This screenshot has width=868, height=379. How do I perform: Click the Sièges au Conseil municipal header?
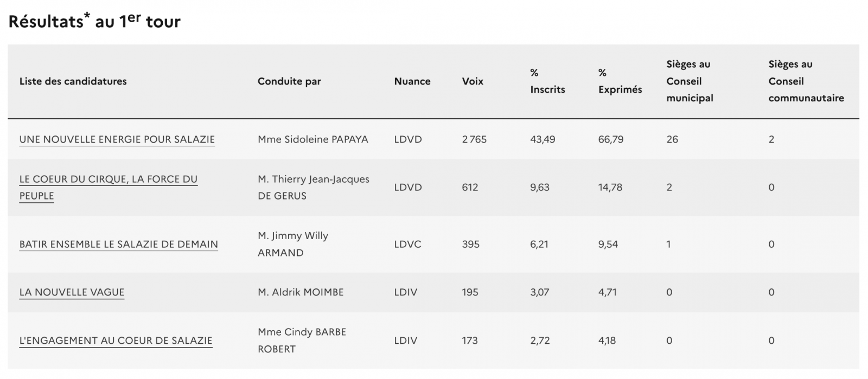coord(690,81)
